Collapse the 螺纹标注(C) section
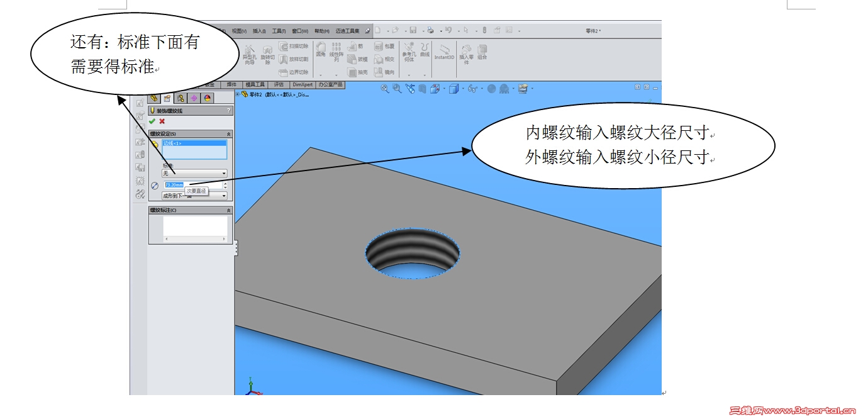This screenshot has height=419, width=868. tap(228, 210)
